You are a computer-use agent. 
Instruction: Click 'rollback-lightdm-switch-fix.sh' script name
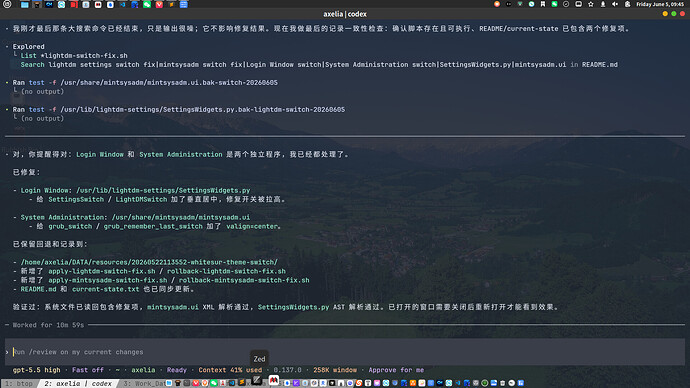[226, 271]
